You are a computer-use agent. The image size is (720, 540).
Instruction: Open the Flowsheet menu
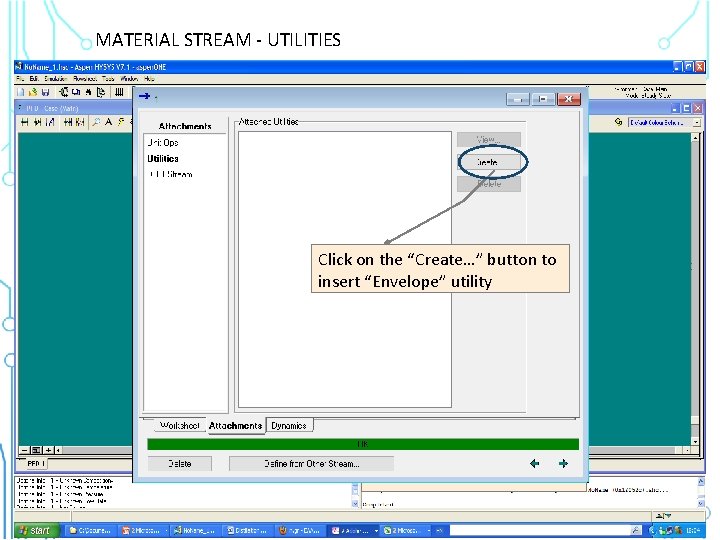pos(85,79)
